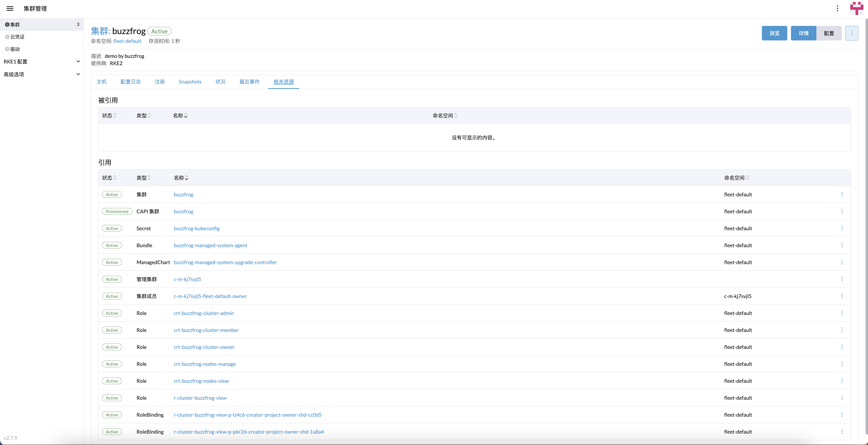Screen dimensions: 868x445
Task: Open row actions for crt-buzzfrog-cluster-admin Role
Action: [842, 313]
